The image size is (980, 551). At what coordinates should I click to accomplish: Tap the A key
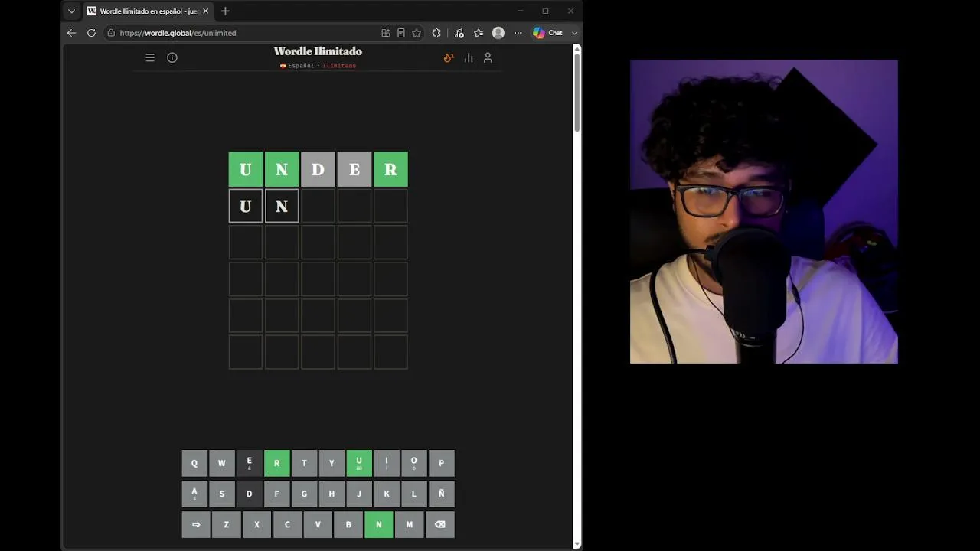(194, 494)
